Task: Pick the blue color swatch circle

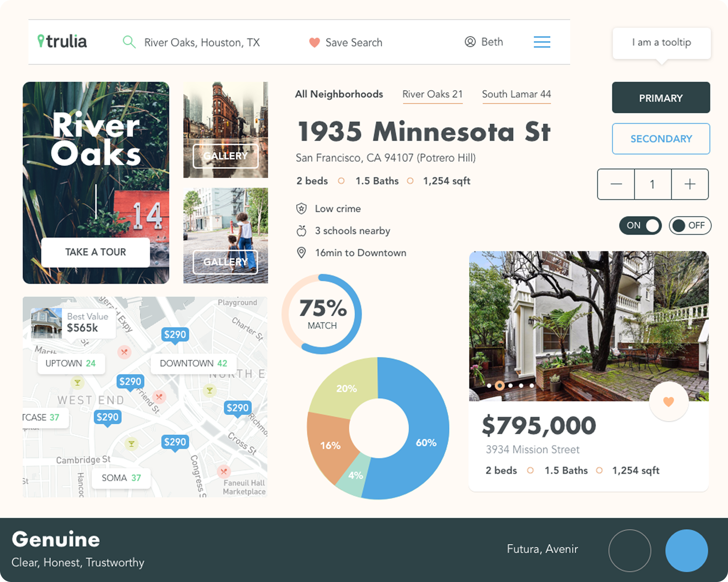Action: click(686, 550)
